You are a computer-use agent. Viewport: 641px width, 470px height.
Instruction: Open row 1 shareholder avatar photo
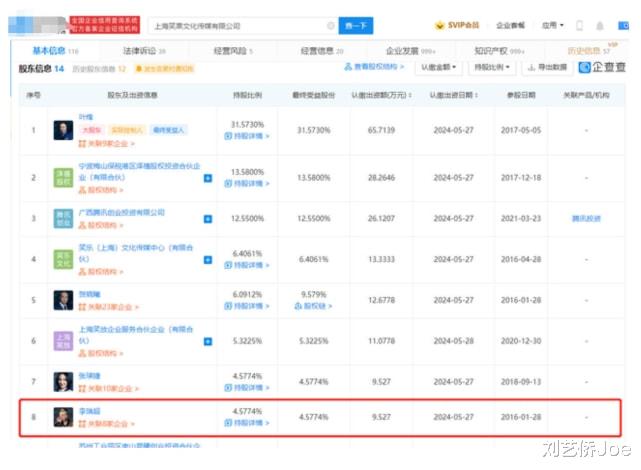[63, 130]
